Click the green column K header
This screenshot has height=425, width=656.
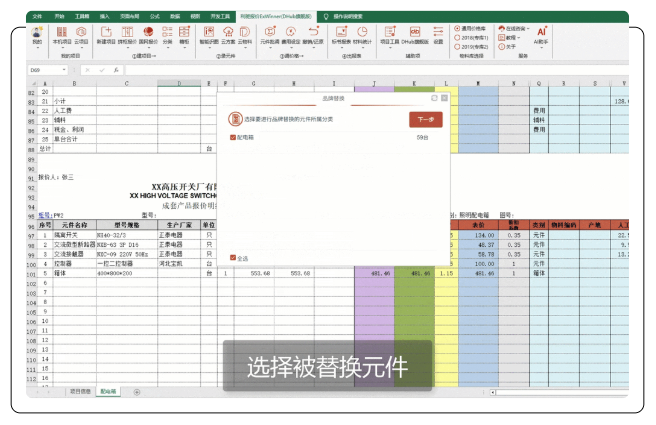(x=414, y=83)
